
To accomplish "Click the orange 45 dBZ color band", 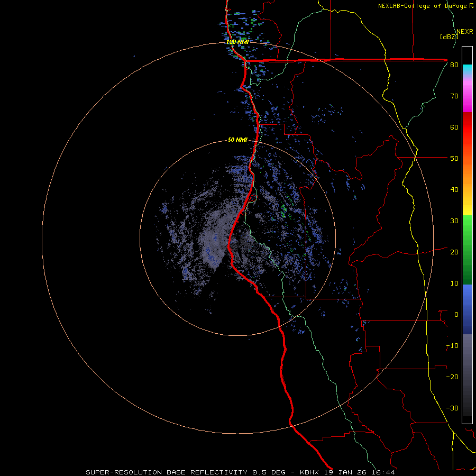I will [467, 175].
